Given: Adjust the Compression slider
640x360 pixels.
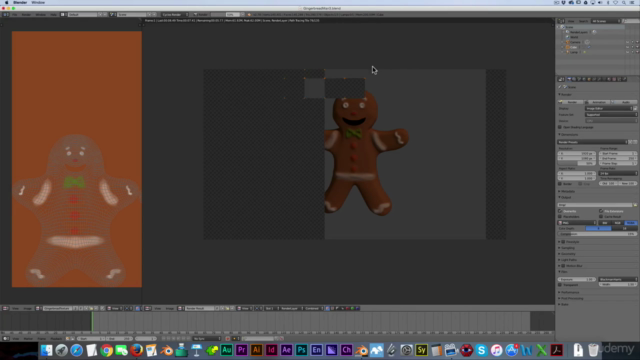Looking at the screenshot, I should pos(597,234).
